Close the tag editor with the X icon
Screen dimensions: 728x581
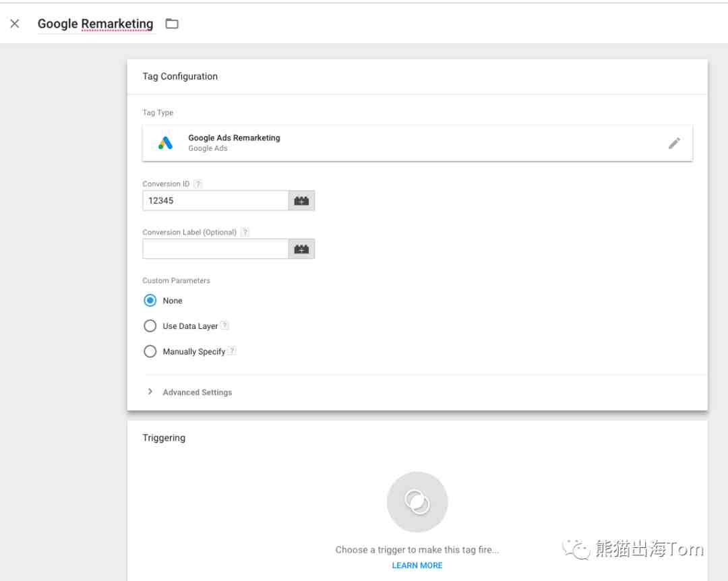click(x=15, y=24)
